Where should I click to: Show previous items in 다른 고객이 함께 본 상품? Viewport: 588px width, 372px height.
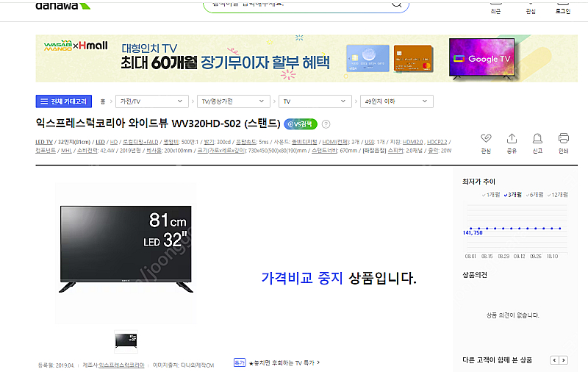[554, 360]
